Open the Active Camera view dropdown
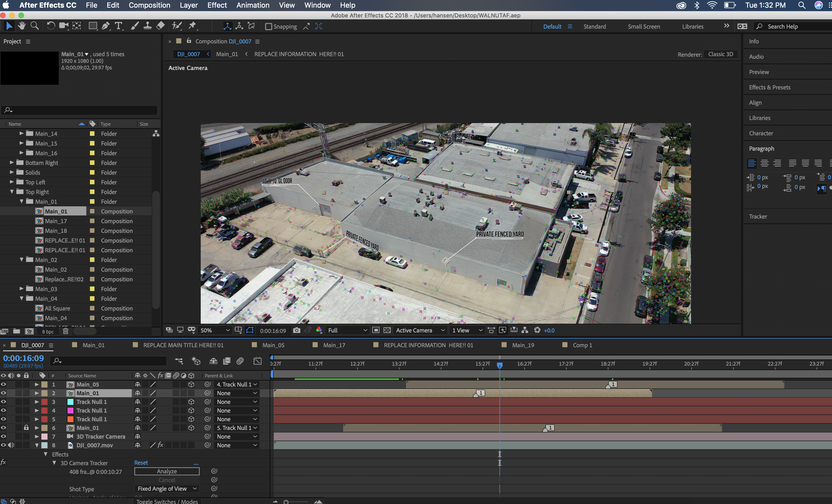This screenshot has width=832, height=504. click(420, 330)
